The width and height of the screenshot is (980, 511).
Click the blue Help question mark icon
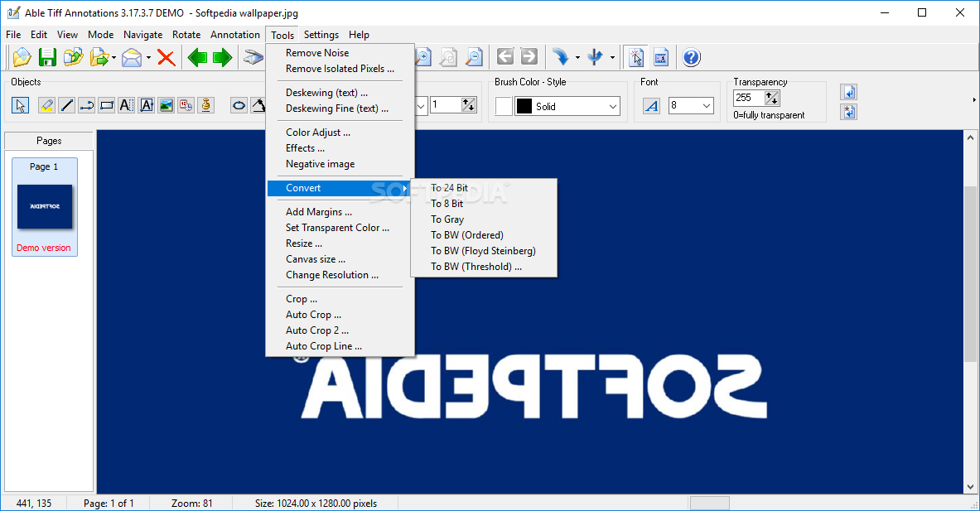[691, 57]
